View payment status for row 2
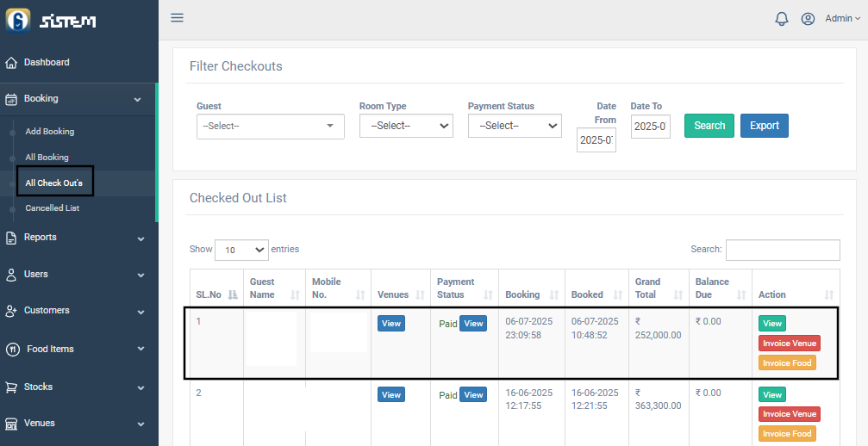 [x=473, y=394]
